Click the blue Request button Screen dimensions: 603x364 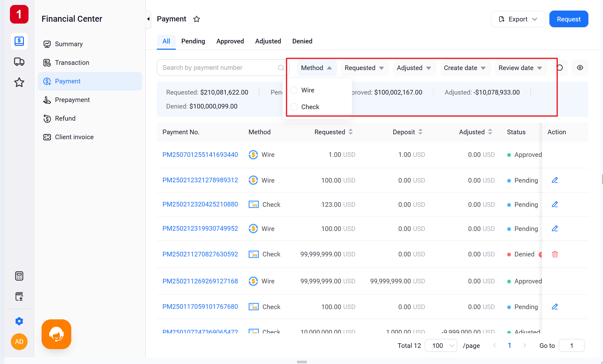(569, 19)
